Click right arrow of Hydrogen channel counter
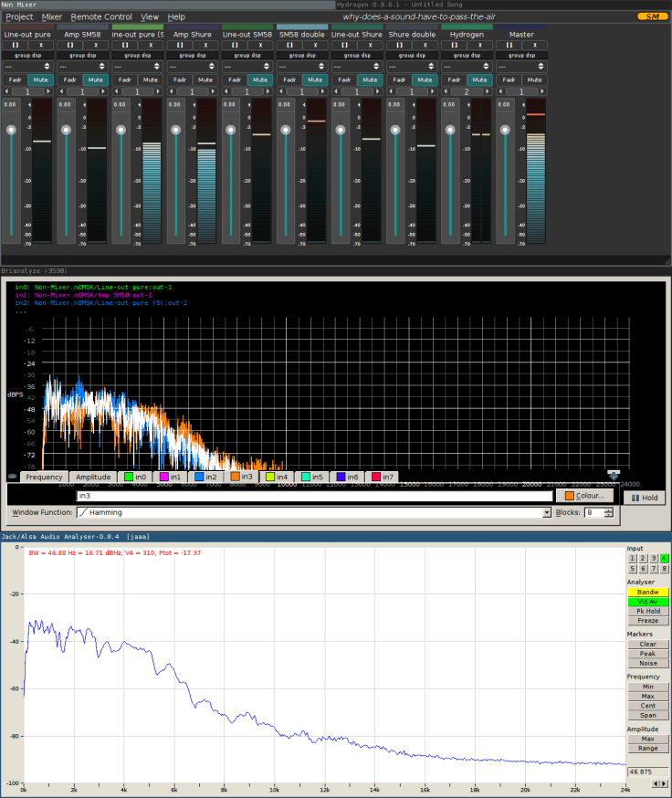Image resolution: width=672 pixels, height=798 pixels. [x=488, y=92]
